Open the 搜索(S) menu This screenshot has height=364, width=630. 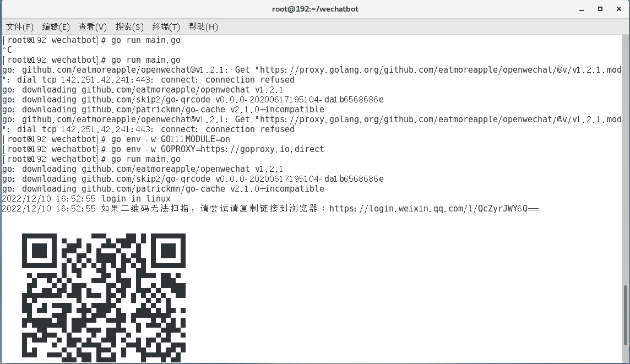(129, 26)
